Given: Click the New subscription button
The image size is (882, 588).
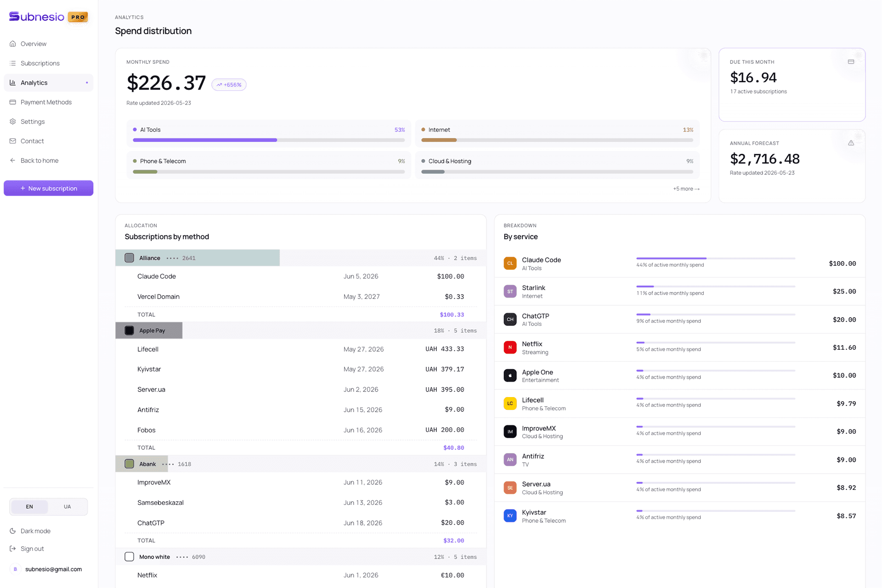Looking at the screenshot, I should [x=49, y=188].
